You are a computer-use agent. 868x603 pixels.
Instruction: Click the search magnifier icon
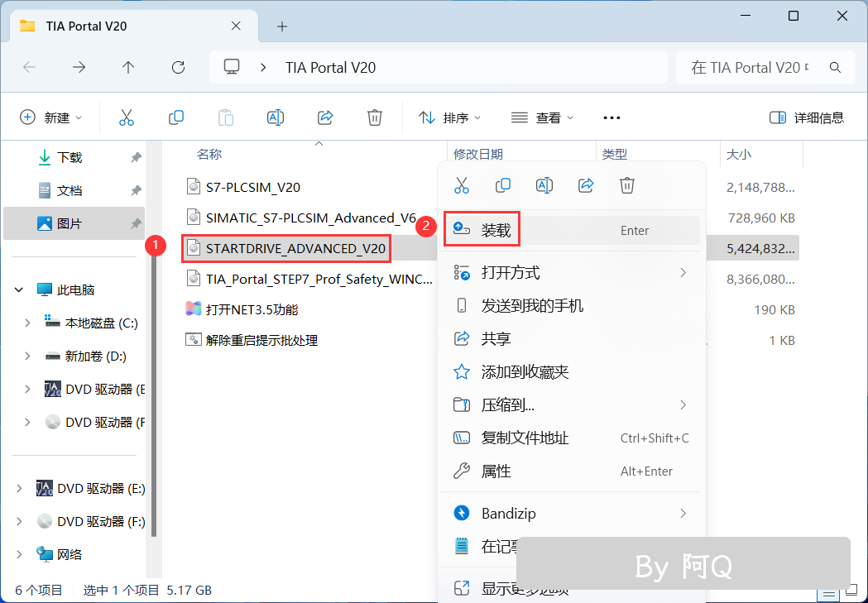click(x=836, y=68)
